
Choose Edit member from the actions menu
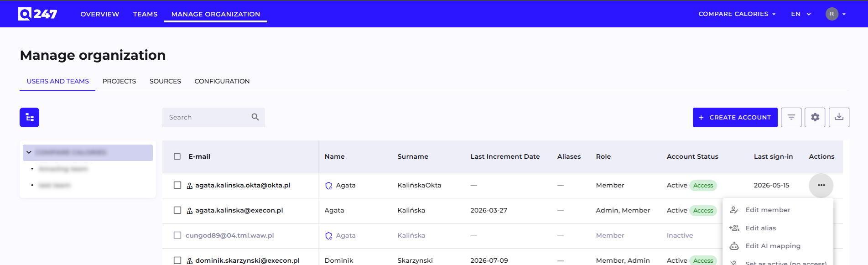(778, 210)
